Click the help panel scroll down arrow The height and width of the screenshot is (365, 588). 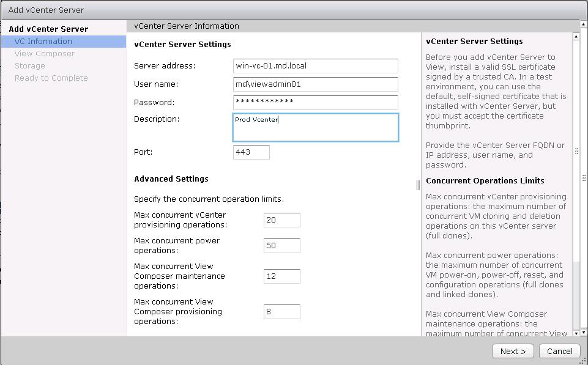click(x=576, y=333)
